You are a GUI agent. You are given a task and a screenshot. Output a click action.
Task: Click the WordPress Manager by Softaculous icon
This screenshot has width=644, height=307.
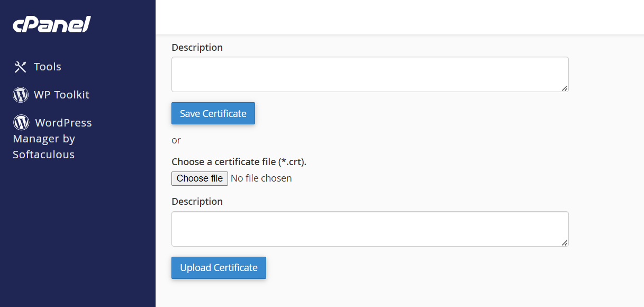(20, 122)
